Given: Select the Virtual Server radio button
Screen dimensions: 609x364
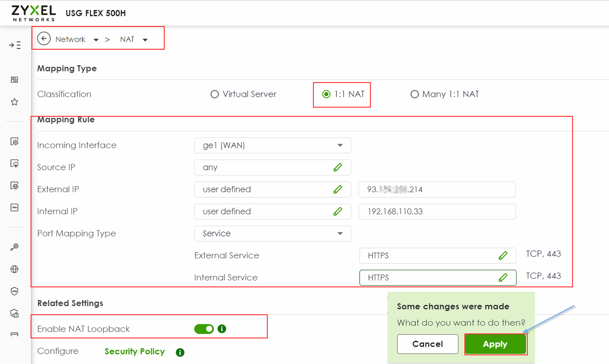Looking at the screenshot, I should (x=214, y=94).
